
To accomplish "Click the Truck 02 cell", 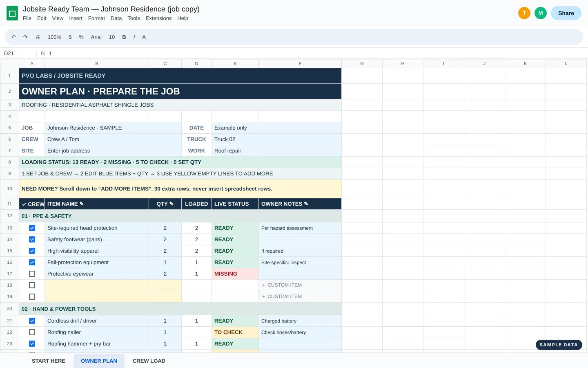I will [276, 139].
